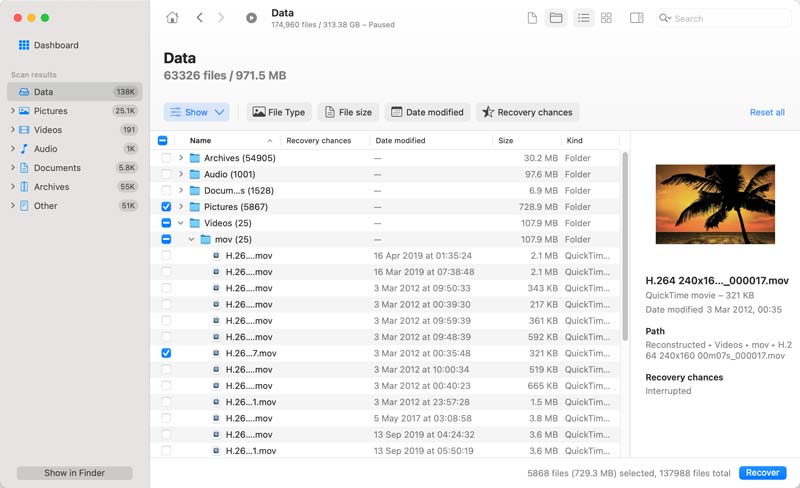Collapse the mov (25) subfolder

point(191,239)
